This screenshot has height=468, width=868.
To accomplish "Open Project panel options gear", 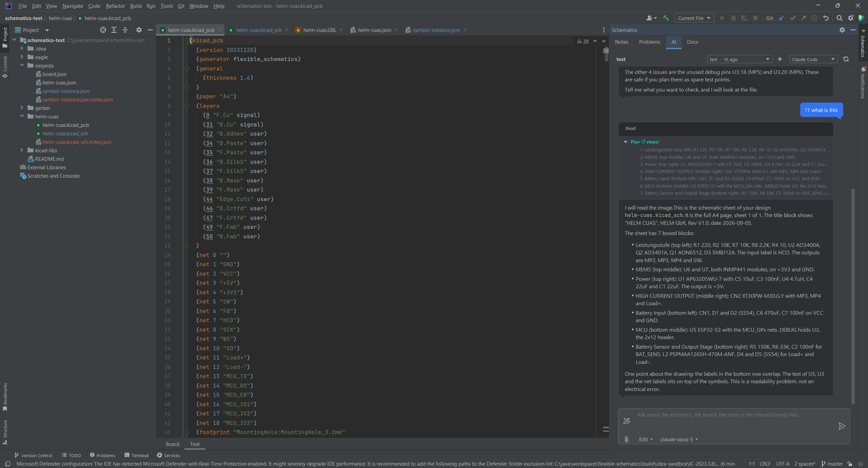I will tap(139, 30).
